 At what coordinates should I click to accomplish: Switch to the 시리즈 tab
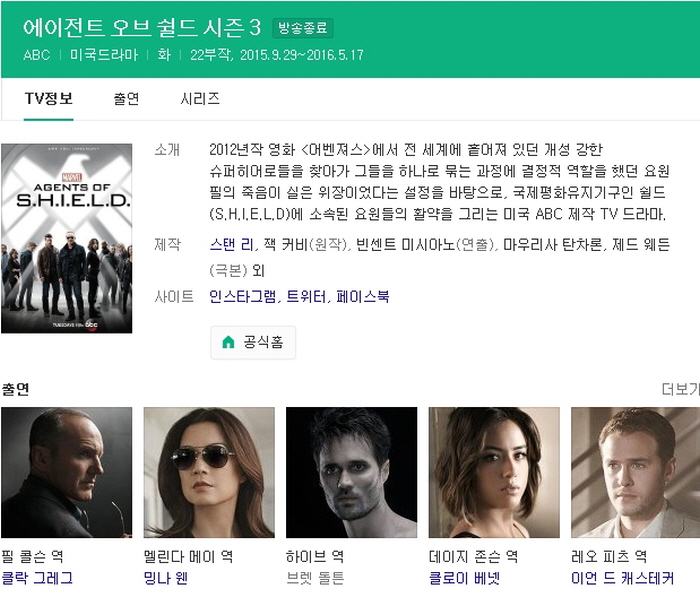click(x=200, y=99)
